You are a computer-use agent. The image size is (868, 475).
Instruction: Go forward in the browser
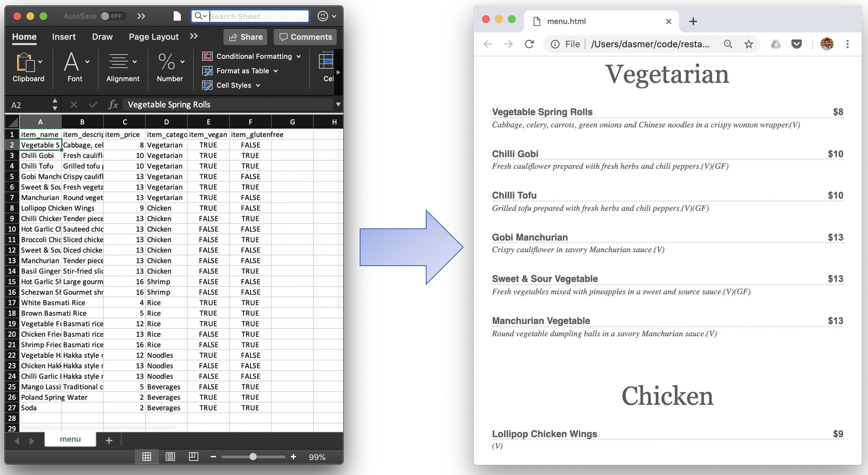[508, 44]
